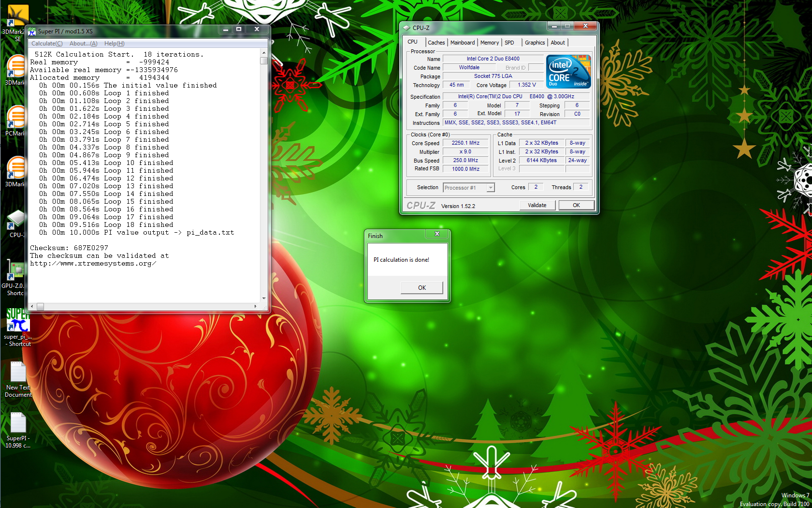Click the Intel Core 2 Duo logo

click(568, 71)
